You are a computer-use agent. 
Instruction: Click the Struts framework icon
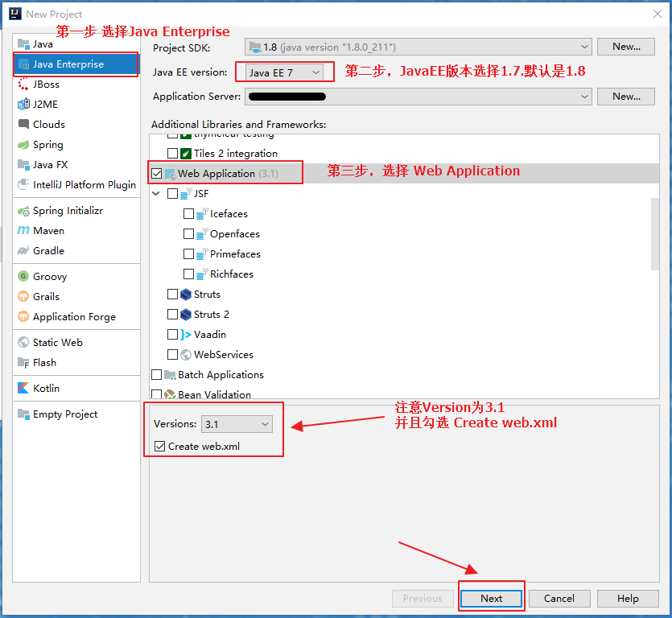(186, 295)
